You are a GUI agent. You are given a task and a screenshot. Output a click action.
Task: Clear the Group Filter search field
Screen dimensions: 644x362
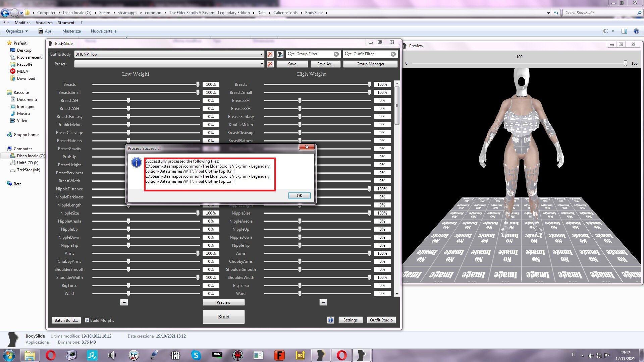pos(336,54)
